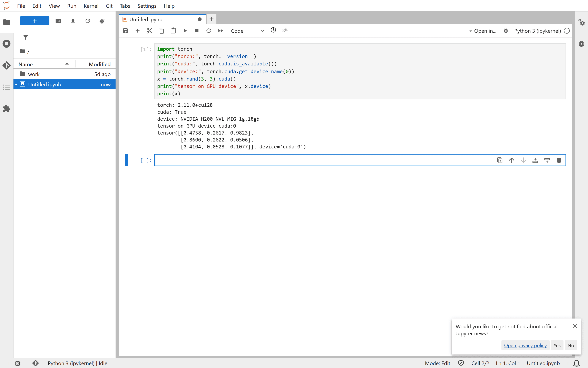The image size is (588, 368).
Task: Open the work folder
Action: (x=64, y=74)
